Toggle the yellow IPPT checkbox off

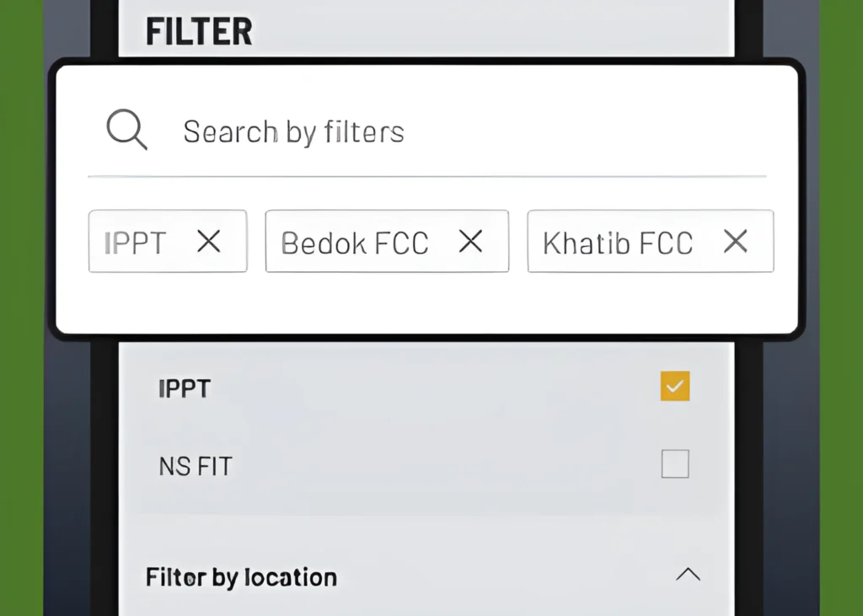pos(674,387)
